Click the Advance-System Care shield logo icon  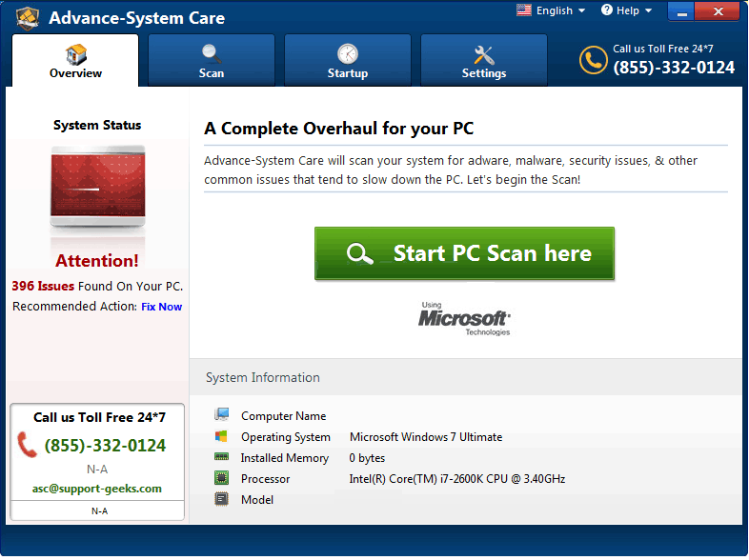(28, 17)
